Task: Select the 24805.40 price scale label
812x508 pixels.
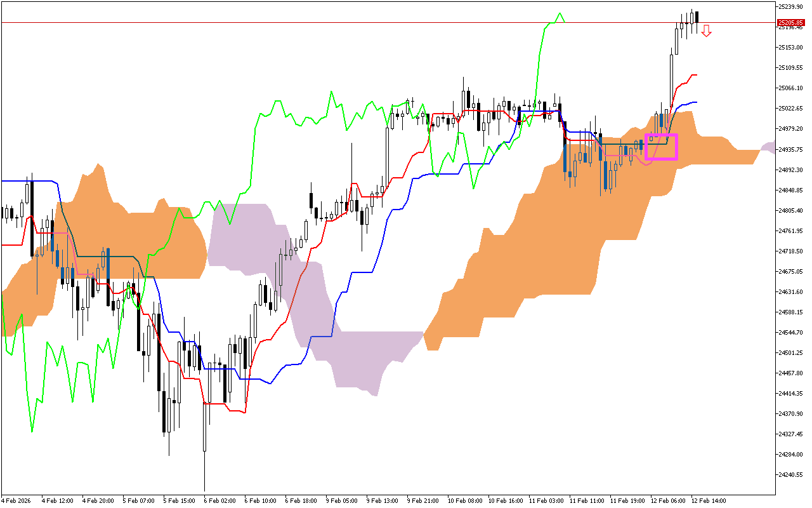Action: pyautogui.click(x=790, y=210)
